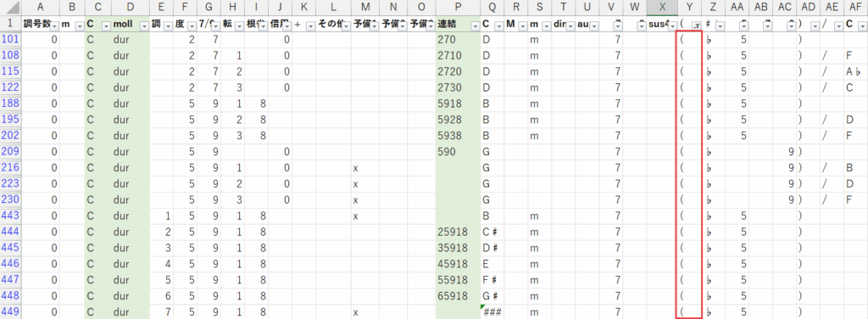Click cell containing 270 in 連結 column

(x=458, y=40)
